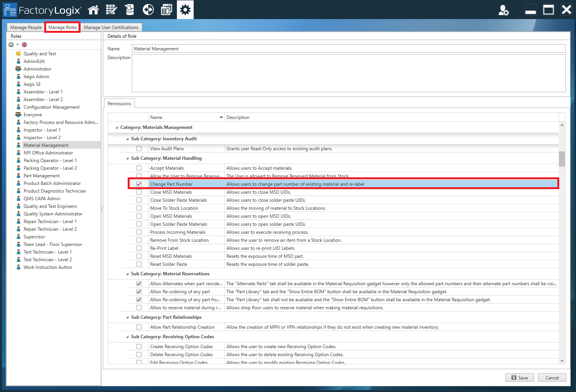The image size is (576, 392).
Task: Remove selected role using red minus icon
Action: (x=24, y=45)
